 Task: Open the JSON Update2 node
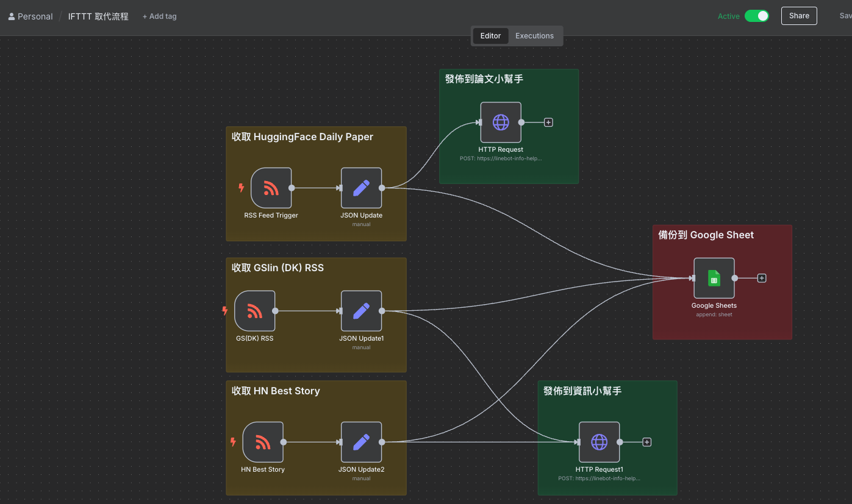point(361,442)
